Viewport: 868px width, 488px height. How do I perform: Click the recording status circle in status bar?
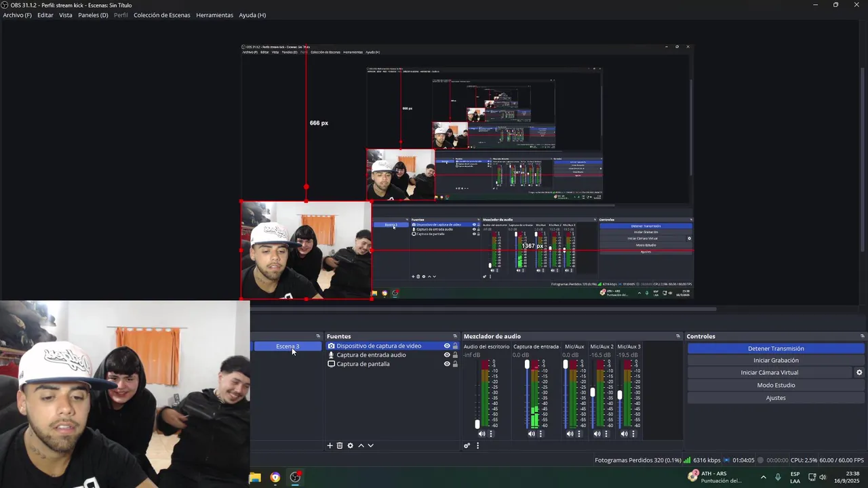(760, 460)
